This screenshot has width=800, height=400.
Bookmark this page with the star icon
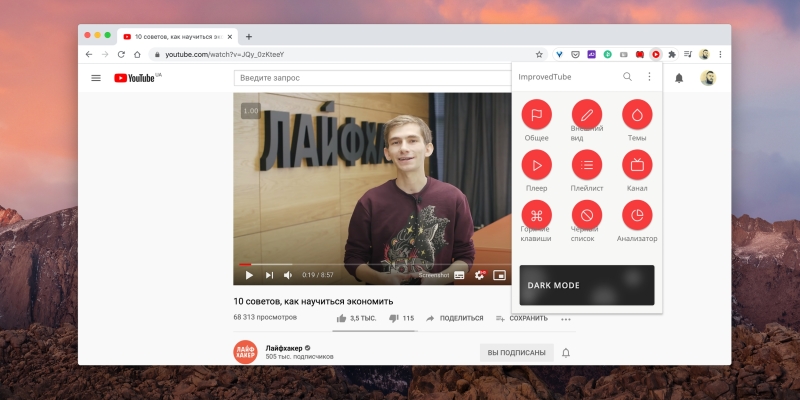[x=539, y=54]
